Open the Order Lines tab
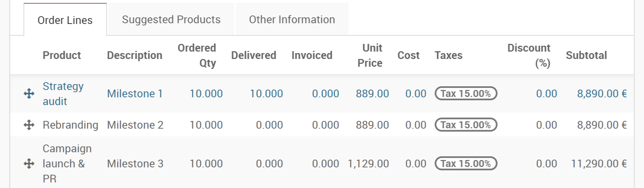This screenshot has height=188, width=644. (65, 20)
